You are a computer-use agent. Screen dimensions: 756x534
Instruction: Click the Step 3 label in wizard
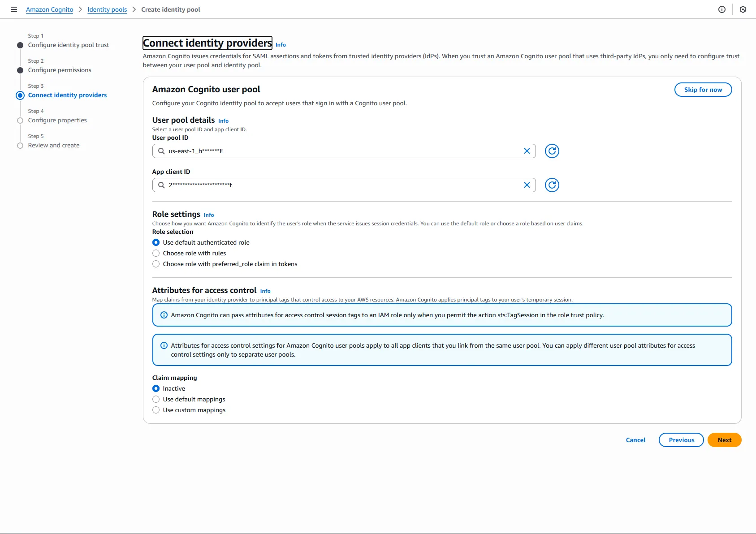[x=36, y=86]
